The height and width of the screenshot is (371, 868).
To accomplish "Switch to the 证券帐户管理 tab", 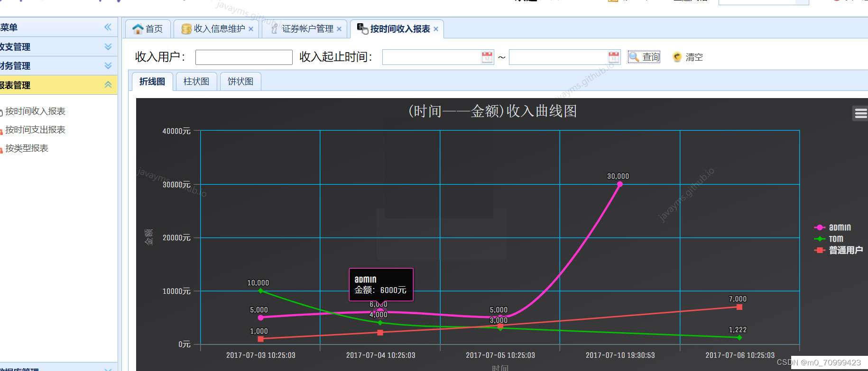I will click(x=305, y=29).
